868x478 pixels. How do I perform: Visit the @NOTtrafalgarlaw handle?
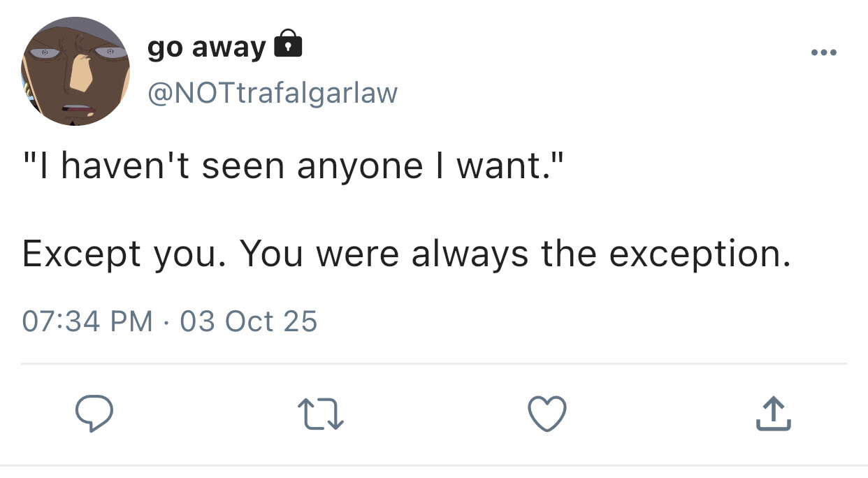point(272,92)
